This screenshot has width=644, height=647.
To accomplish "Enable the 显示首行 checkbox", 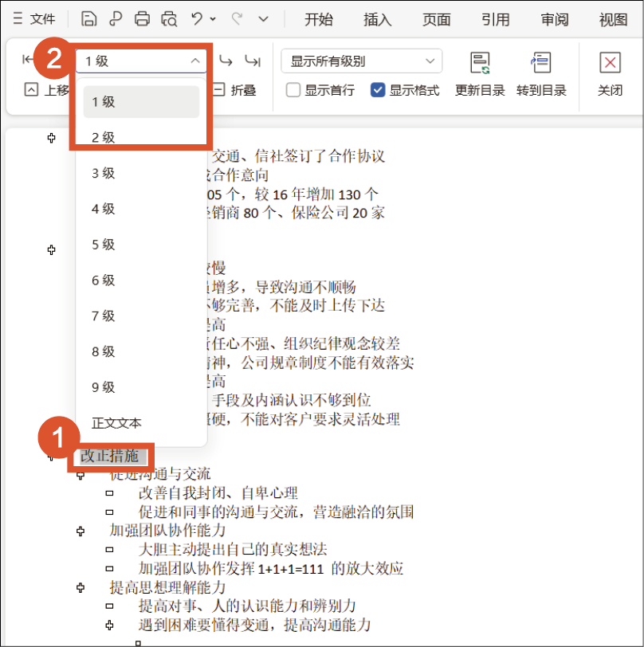I will tap(293, 90).
